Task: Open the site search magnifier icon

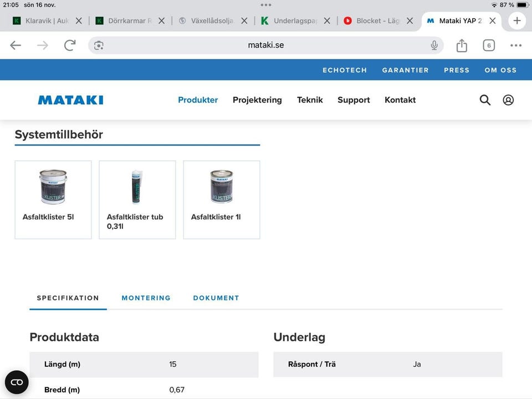Action: pos(485,100)
